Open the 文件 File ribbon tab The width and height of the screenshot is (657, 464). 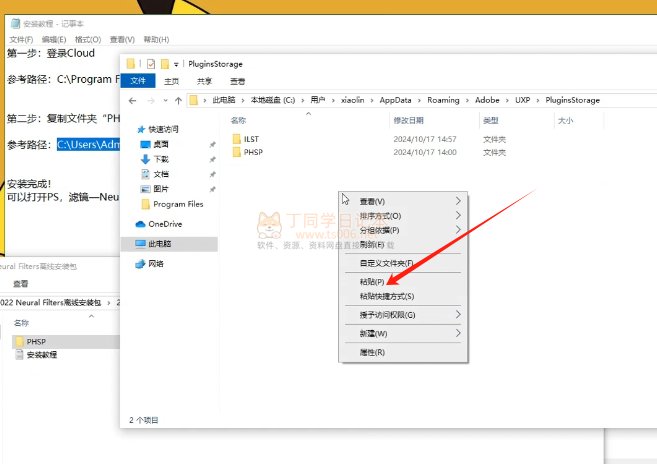[x=138, y=81]
